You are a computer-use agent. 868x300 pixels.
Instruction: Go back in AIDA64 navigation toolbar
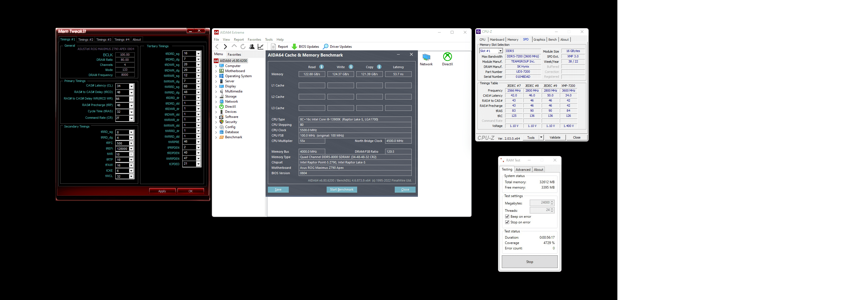click(217, 47)
